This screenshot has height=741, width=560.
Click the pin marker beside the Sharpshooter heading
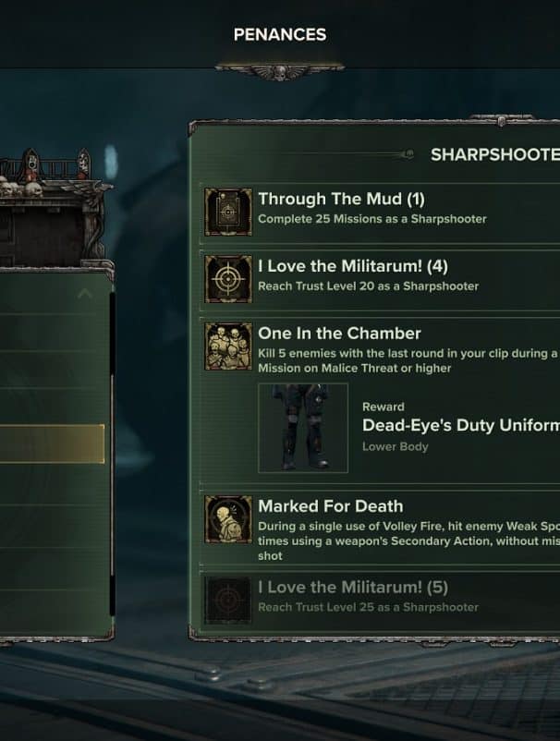coord(408,153)
